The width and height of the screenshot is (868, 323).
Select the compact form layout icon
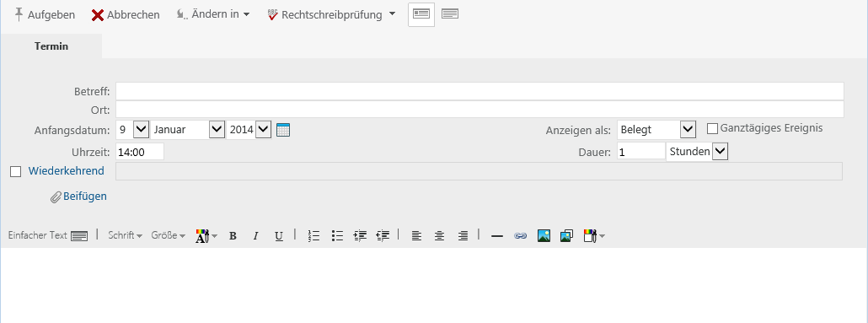(x=450, y=14)
